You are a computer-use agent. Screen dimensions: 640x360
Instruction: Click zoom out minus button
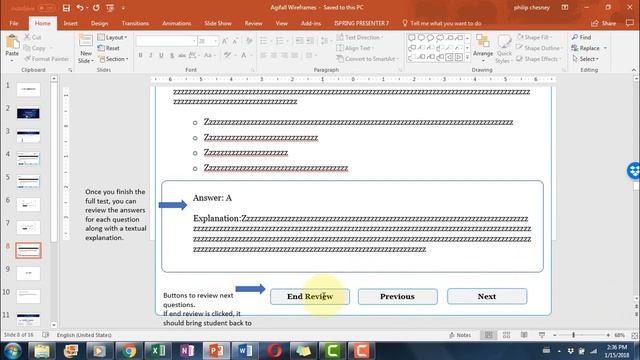point(554,335)
